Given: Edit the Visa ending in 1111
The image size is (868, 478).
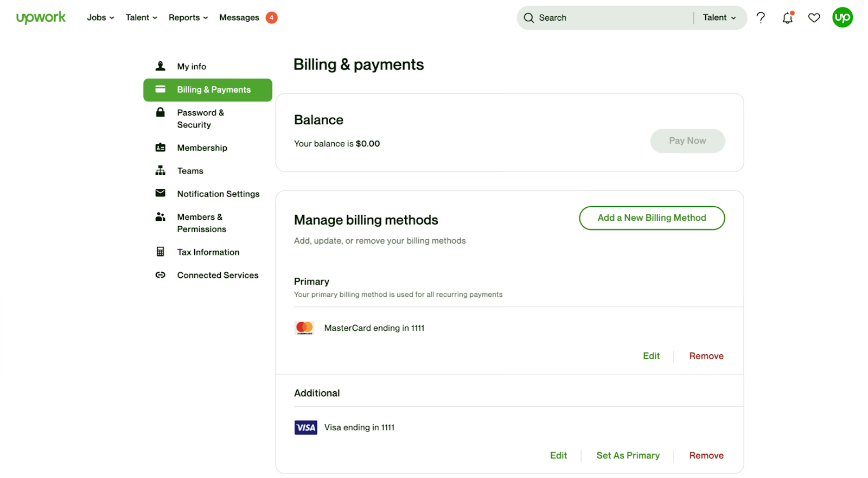Looking at the screenshot, I should [558, 455].
